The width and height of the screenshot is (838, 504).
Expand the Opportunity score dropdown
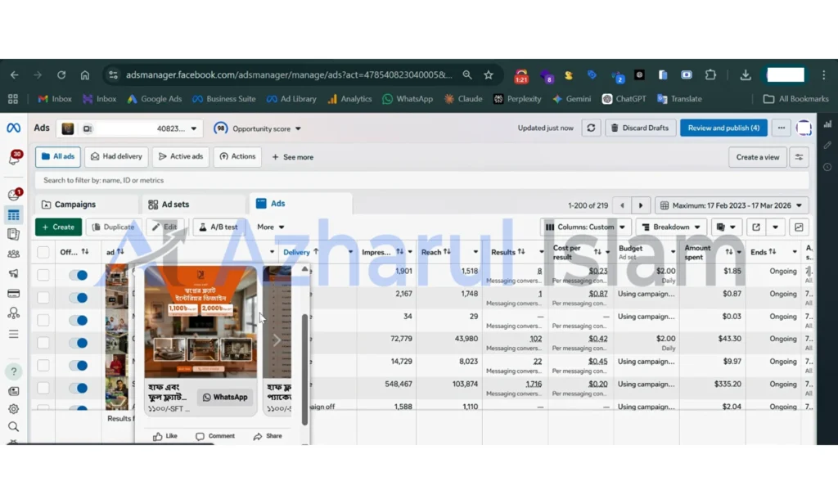[x=258, y=128]
